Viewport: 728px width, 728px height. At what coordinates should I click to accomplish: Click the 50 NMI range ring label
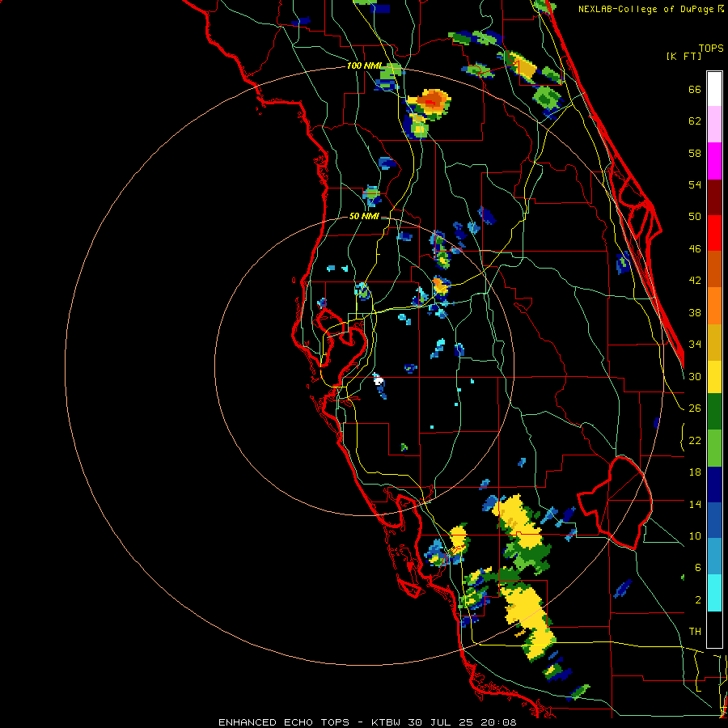[x=365, y=216]
